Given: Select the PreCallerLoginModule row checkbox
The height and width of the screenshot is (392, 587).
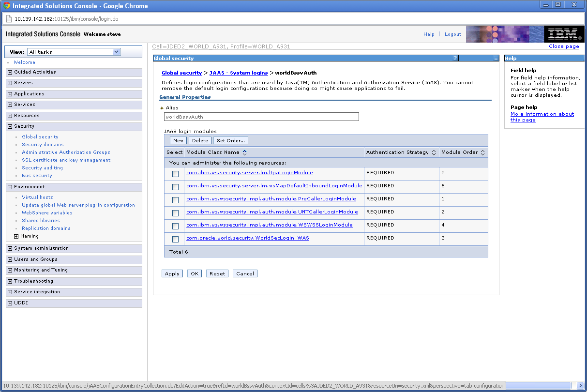Looking at the screenshot, I should pyautogui.click(x=175, y=200).
